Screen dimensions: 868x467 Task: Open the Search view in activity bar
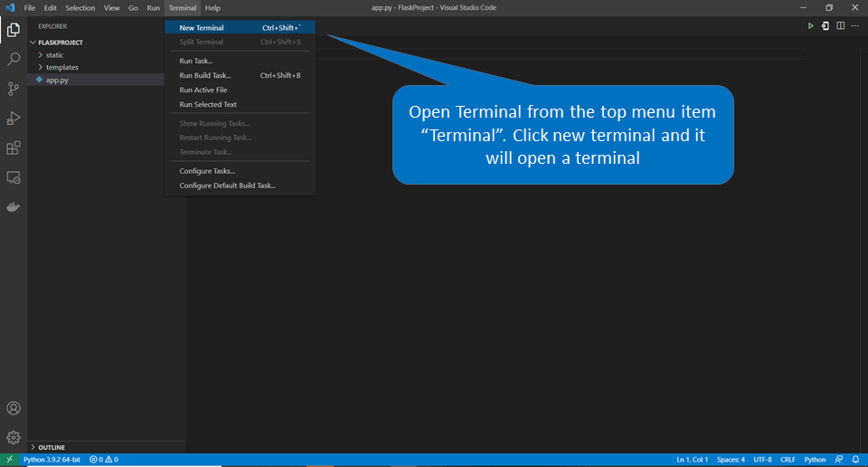tap(14, 59)
